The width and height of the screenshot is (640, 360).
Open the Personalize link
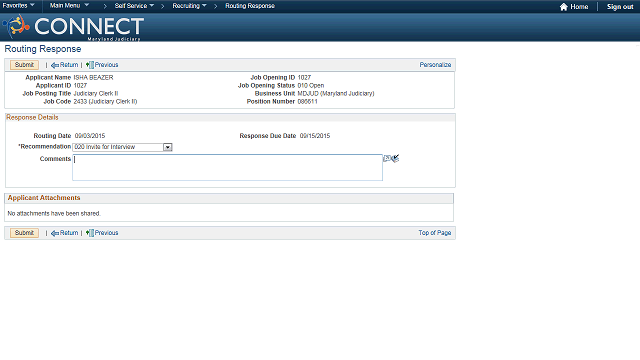(x=435, y=65)
